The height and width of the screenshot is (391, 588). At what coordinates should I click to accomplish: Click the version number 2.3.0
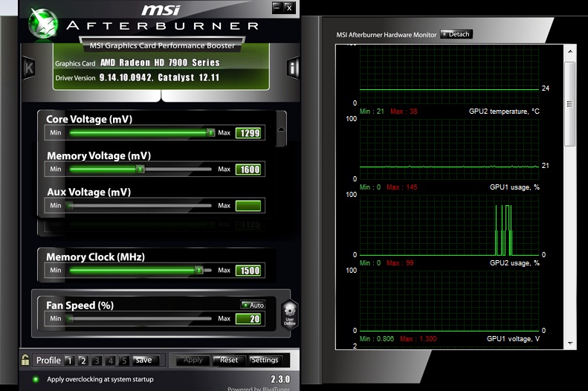point(280,379)
